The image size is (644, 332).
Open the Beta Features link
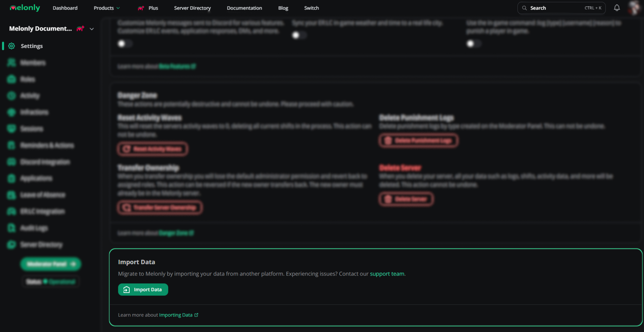(177, 66)
